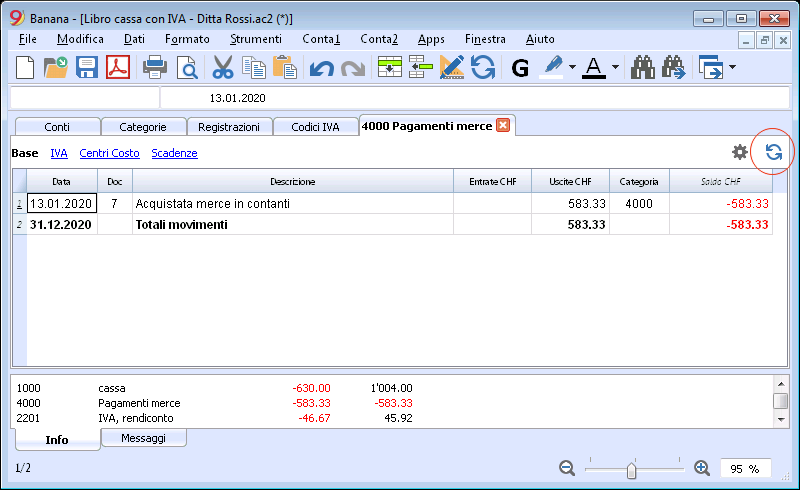Click the scissors cut icon

click(x=222, y=67)
